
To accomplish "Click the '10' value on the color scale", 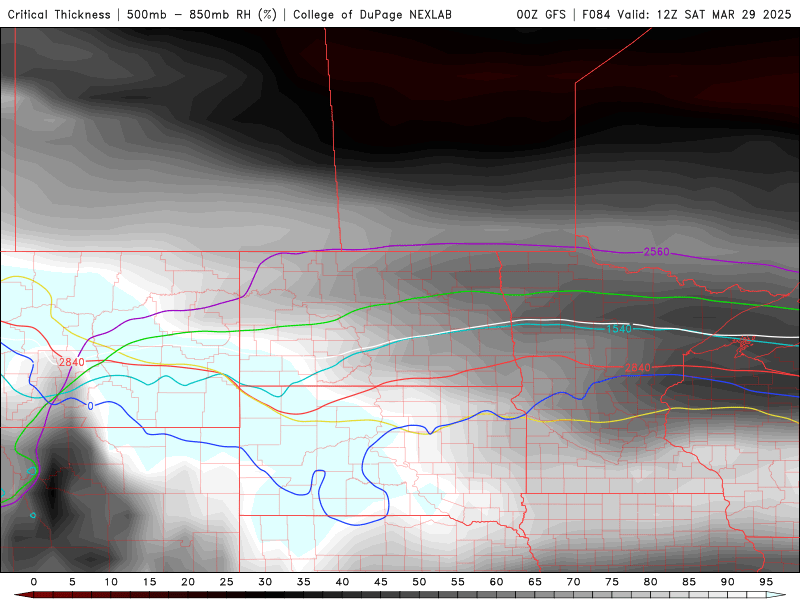I will tap(111, 582).
